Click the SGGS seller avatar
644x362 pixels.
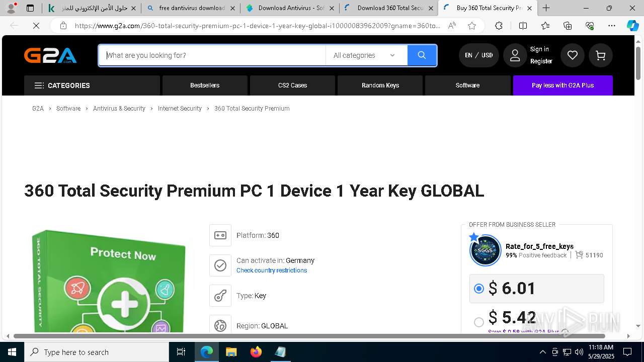(x=486, y=250)
